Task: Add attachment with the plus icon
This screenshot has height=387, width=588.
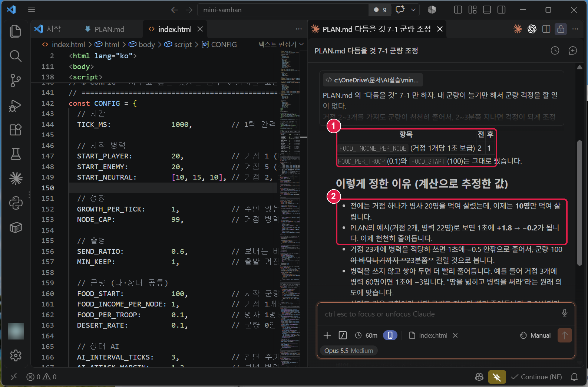Action: [327, 335]
